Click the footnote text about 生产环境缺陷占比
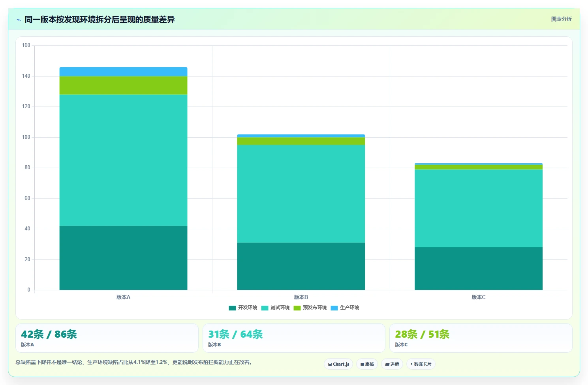The width and height of the screenshot is (588, 385). point(134,362)
